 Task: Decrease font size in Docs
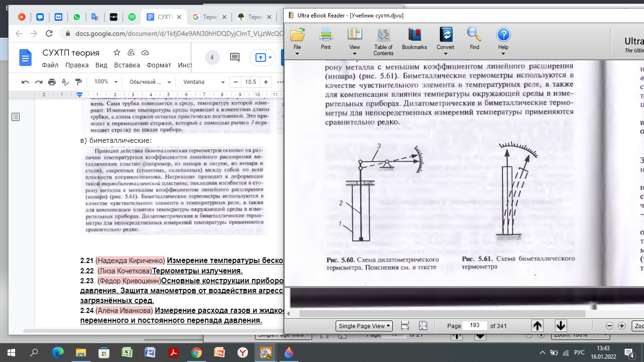click(235, 82)
